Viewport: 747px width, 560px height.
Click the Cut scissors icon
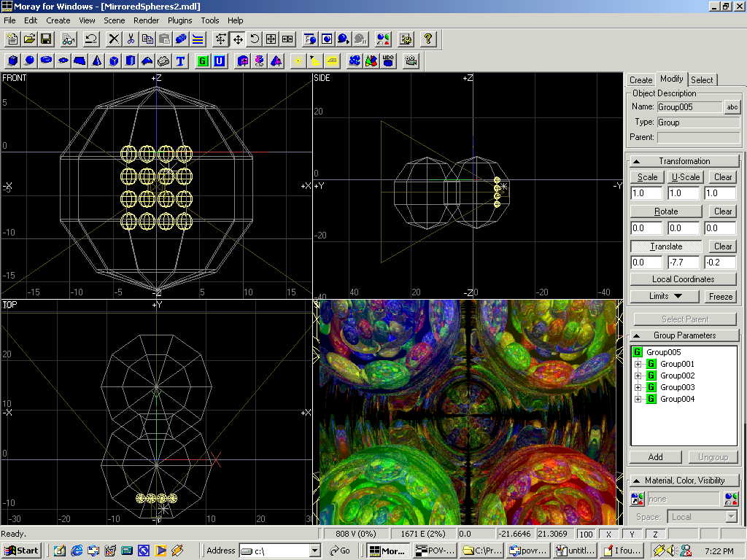(131, 39)
